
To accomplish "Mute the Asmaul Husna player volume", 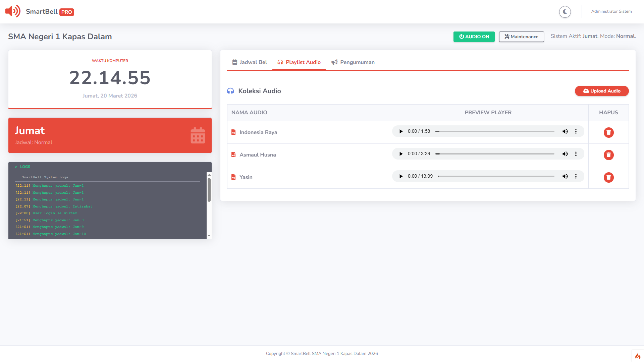I will point(565,154).
